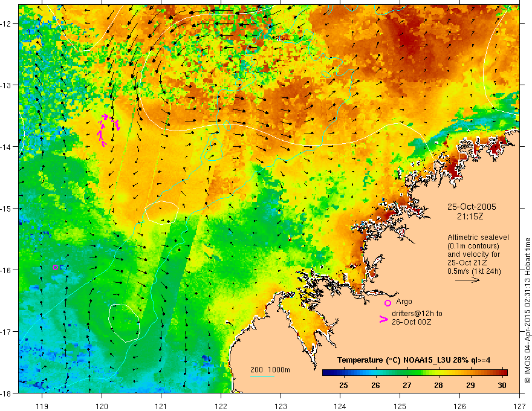
Task: Click the '30' colorbar tick label
Action: [502, 385]
